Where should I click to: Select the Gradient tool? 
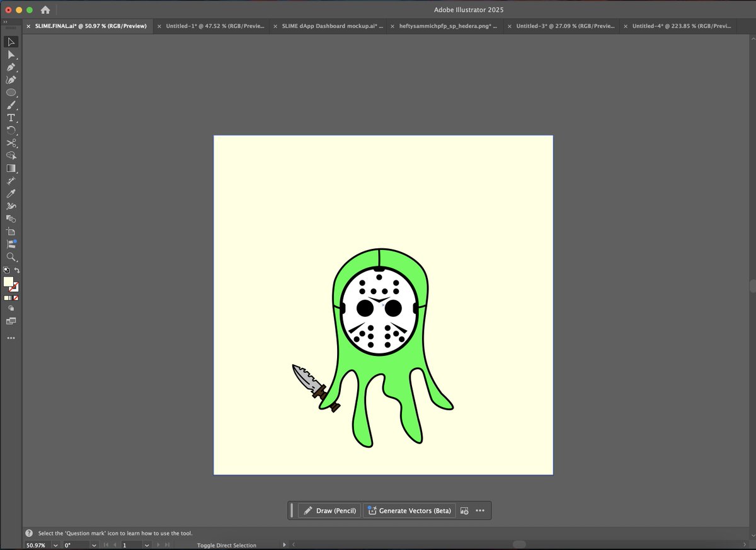pyautogui.click(x=11, y=168)
